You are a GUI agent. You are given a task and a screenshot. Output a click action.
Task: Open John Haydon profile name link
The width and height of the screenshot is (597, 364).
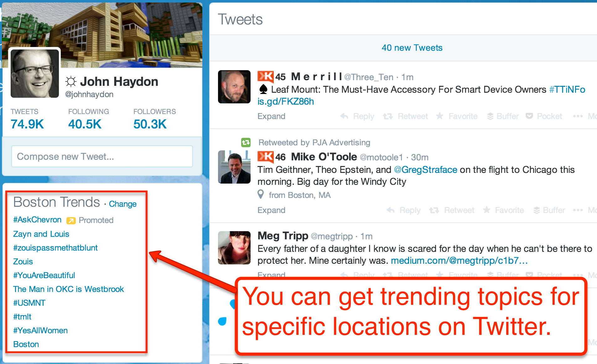click(x=119, y=81)
